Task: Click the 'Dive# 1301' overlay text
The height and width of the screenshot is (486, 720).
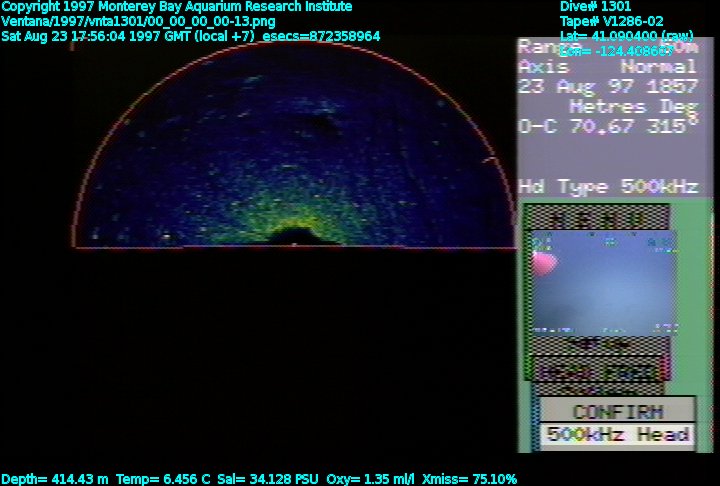Action: 596,6
